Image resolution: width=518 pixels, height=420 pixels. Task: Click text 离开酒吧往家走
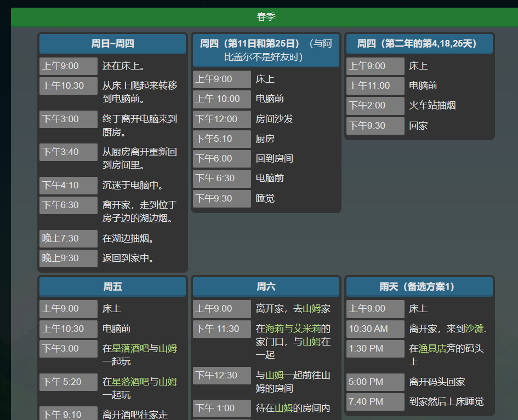coord(135,415)
